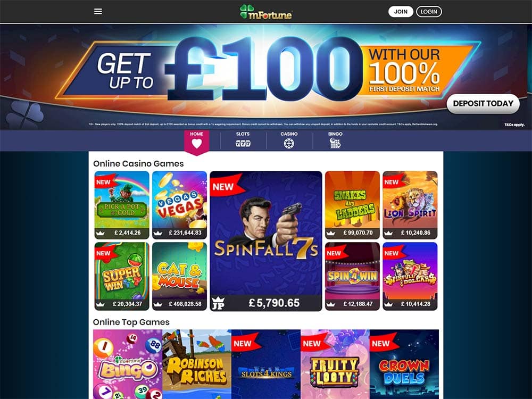Click the mFortune clover logo
Viewport: 532px width, 399px height.
tap(266, 12)
